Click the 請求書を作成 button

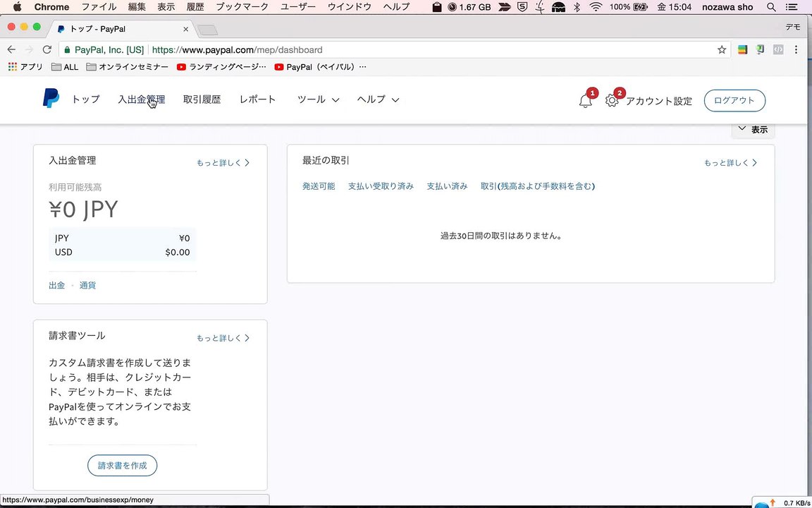tap(122, 466)
